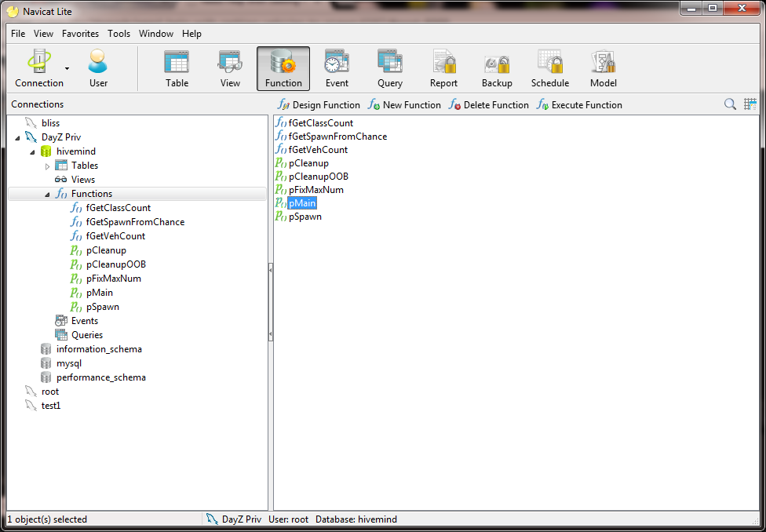Select the Queries node
Viewport: 766px width, 532px height.
pos(87,335)
